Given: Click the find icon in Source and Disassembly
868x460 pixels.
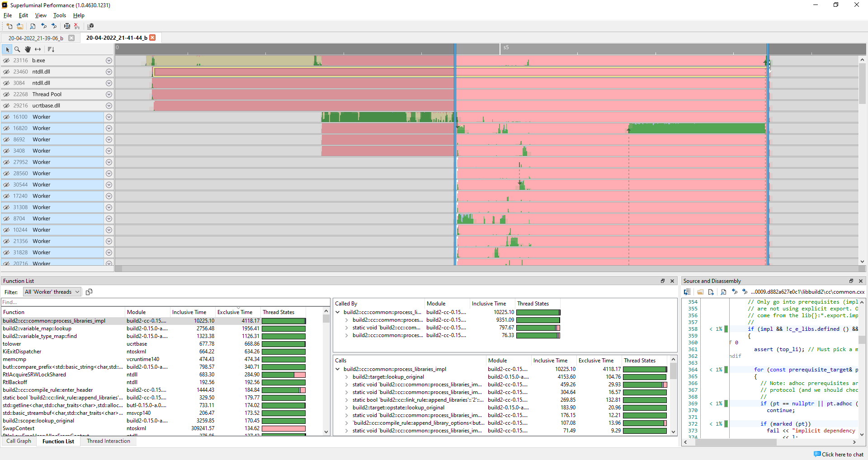Looking at the screenshot, I should pyautogui.click(x=723, y=292).
